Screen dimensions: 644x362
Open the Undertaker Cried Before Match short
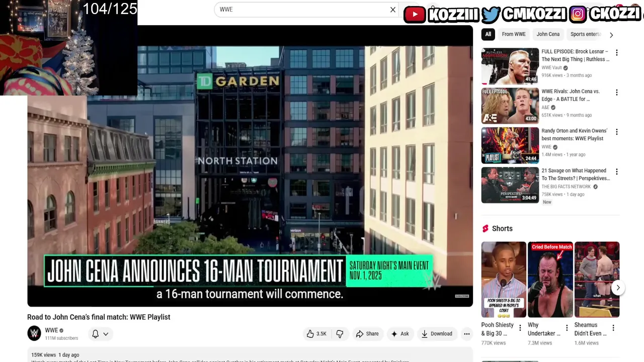point(550,280)
